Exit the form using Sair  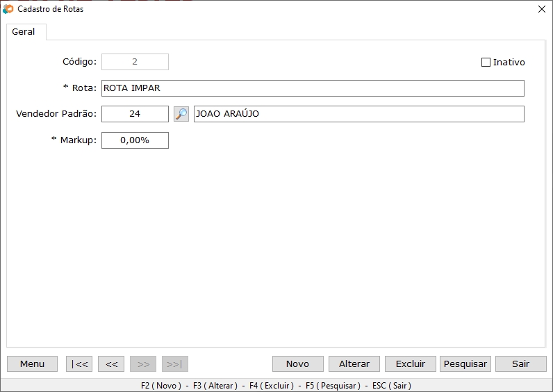[521, 364]
